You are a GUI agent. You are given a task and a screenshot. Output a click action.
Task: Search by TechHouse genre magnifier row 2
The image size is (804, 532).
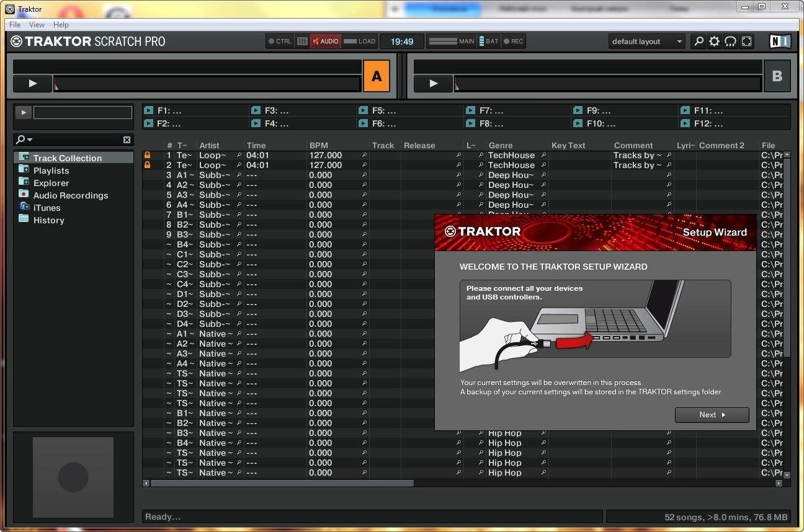click(x=543, y=165)
